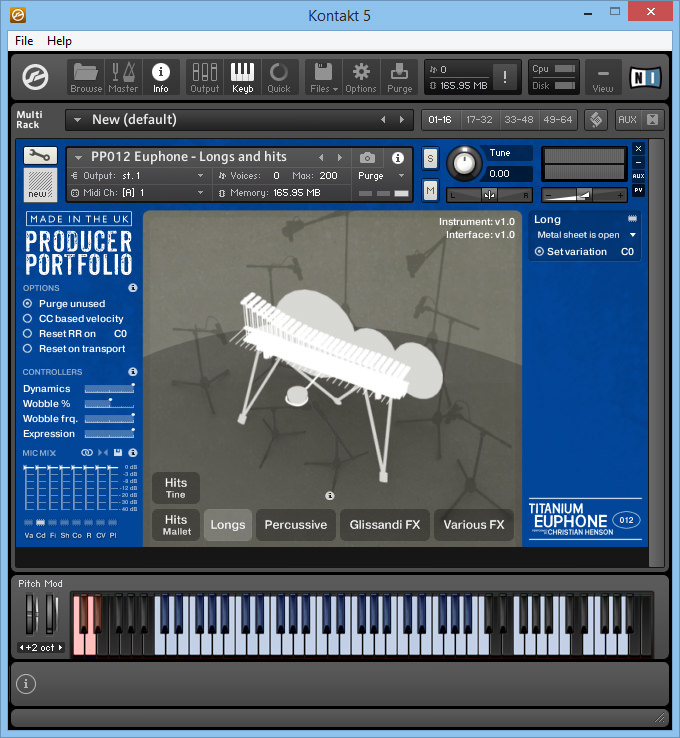Toggle instrument AUX button

pos(639,176)
